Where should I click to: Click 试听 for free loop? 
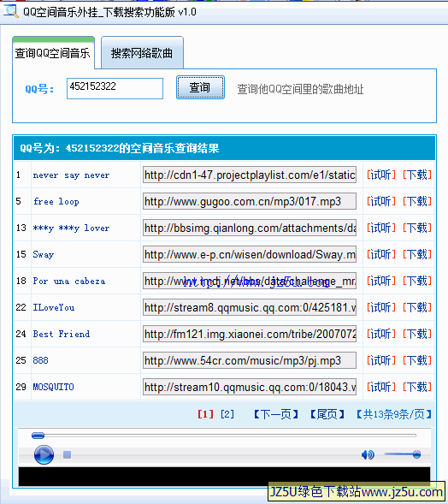(380, 202)
